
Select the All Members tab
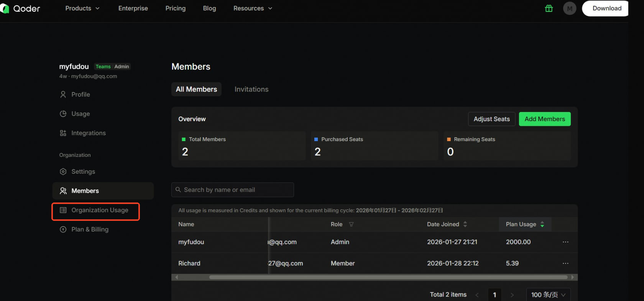(x=196, y=89)
